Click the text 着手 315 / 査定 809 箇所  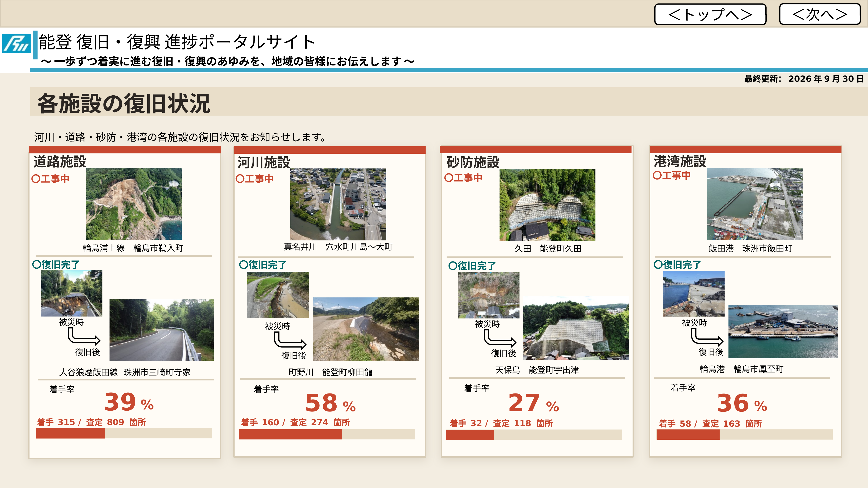tap(92, 422)
